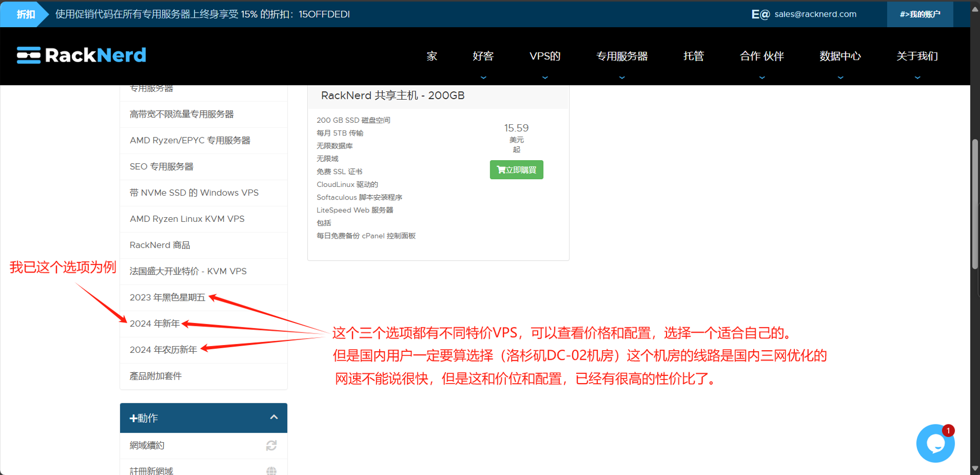Open the live chat bubble
Image resolution: width=980 pixels, height=475 pixels.
935,444
